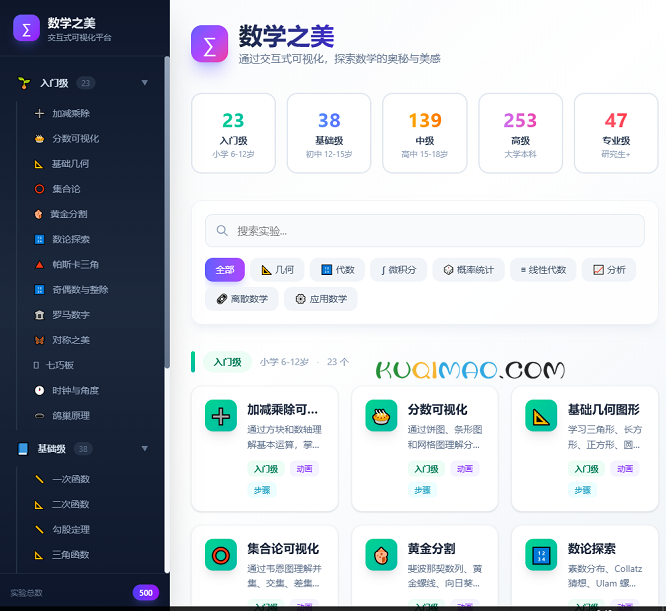Filter experiments by 代数

click(x=337, y=270)
